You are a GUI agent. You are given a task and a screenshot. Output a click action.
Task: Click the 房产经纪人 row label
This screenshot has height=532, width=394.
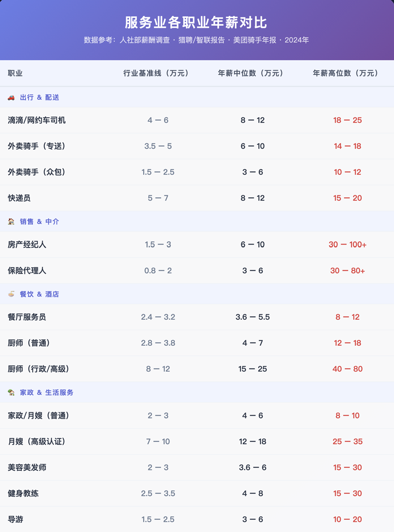(x=27, y=245)
